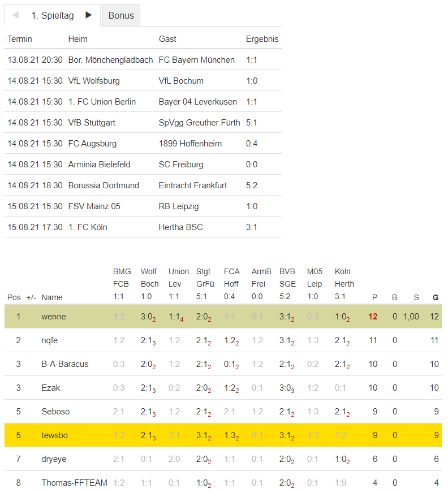Open the Bonus tab
The image size is (448, 493).
(121, 15)
